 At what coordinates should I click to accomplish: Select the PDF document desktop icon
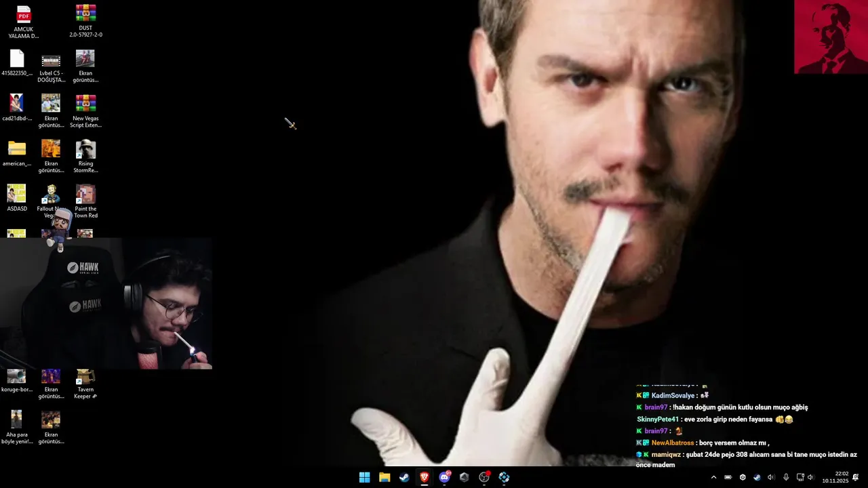[24, 22]
